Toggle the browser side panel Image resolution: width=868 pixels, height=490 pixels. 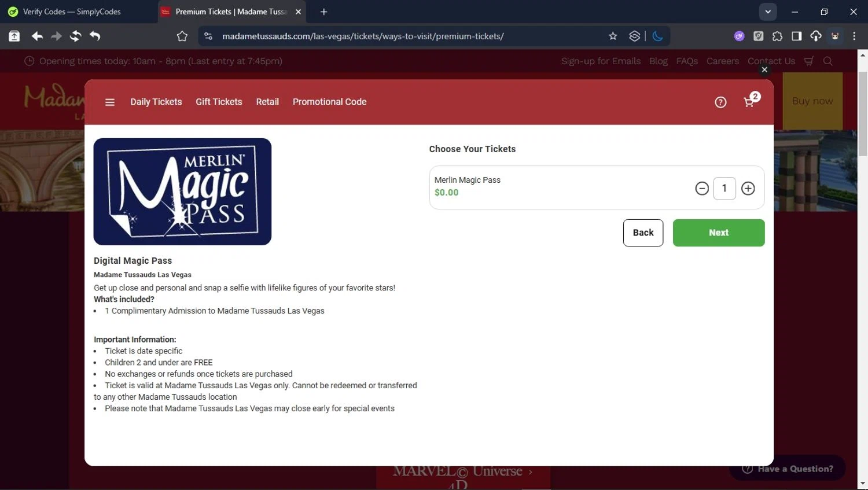coord(797,36)
